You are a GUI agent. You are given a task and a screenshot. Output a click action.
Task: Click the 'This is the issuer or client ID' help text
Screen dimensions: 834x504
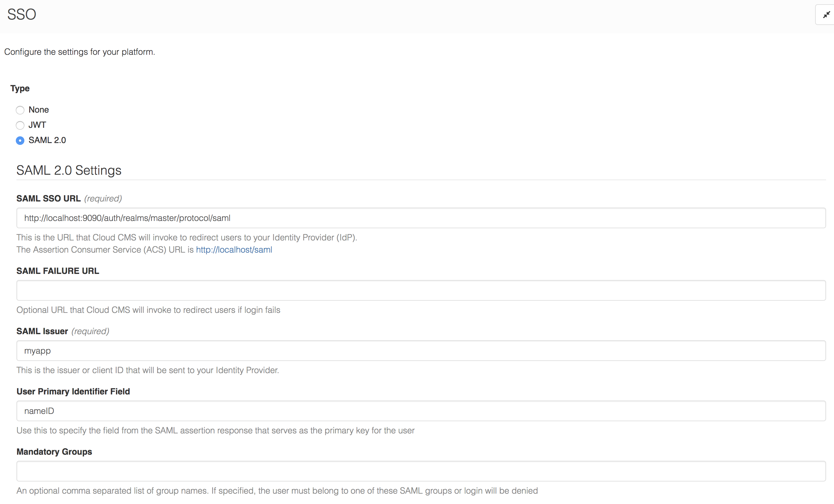pyautogui.click(x=148, y=370)
